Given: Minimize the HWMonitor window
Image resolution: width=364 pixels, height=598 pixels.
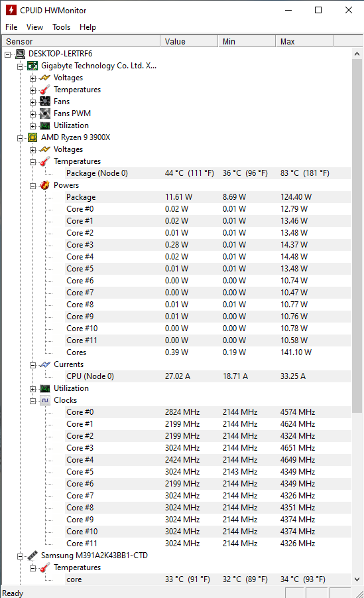Looking at the screenshot, I should pos(288,10).
